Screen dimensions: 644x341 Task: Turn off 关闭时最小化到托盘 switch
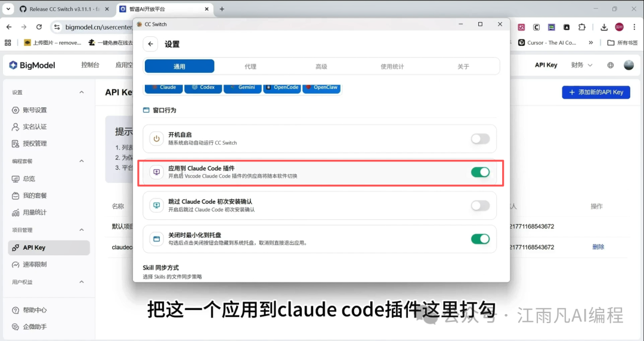pos(480,238)
